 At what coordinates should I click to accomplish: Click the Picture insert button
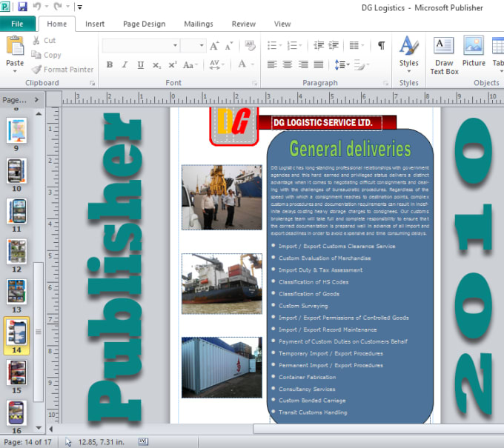[474, 51]
